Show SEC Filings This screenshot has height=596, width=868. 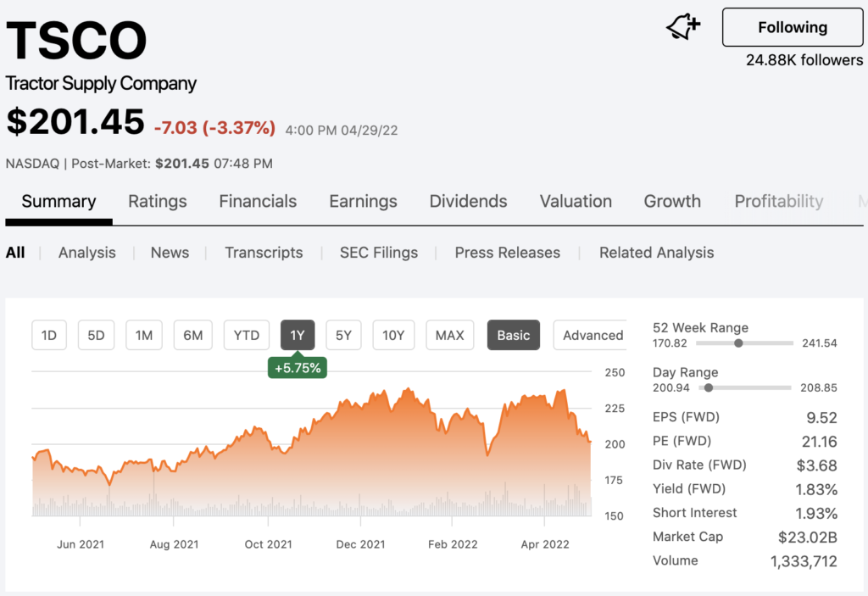pos(379,253)
